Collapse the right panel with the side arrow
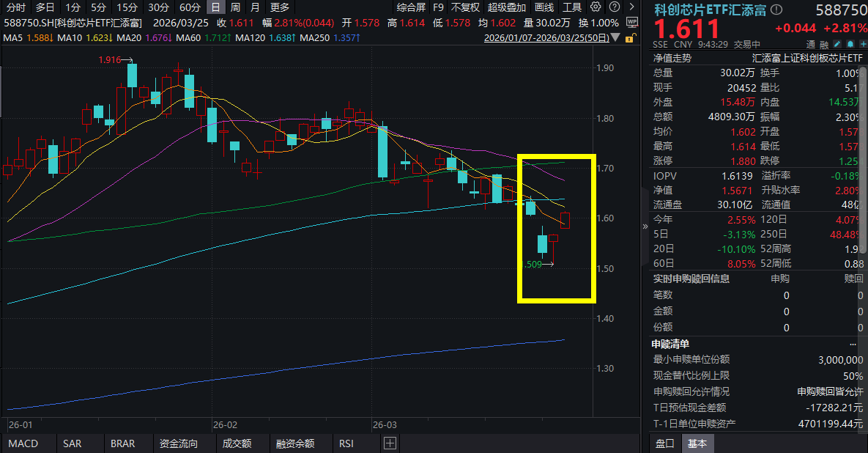This screenshot has height=453, width=868. pyautogui.click(x=645, y=226)
